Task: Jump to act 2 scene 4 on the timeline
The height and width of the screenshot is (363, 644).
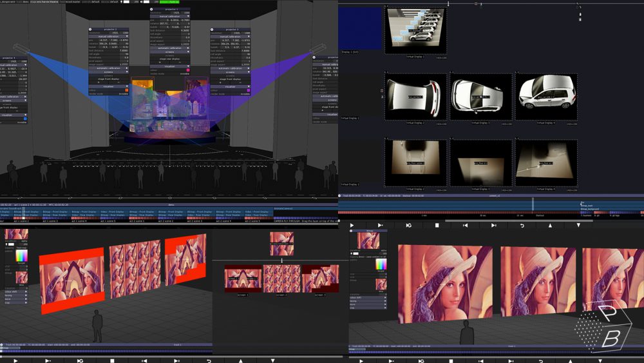Action: [224, 221]
